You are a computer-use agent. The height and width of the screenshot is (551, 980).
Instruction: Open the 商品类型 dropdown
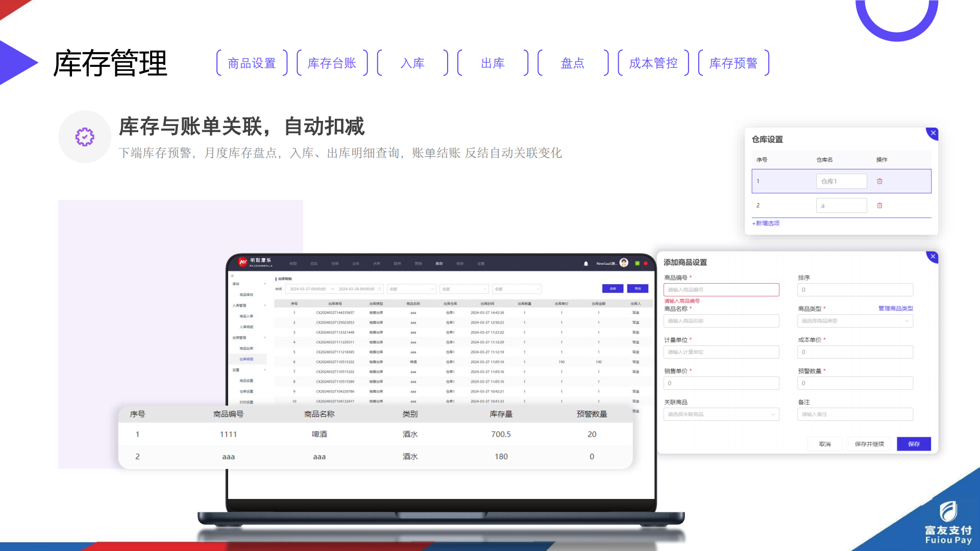[855, 321]
